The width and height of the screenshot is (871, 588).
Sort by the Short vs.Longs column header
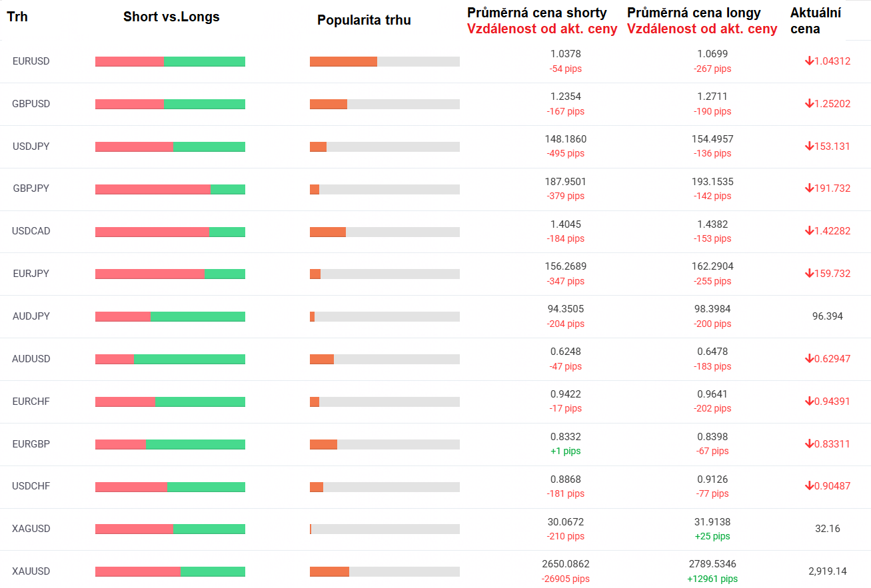pos(171,17)
